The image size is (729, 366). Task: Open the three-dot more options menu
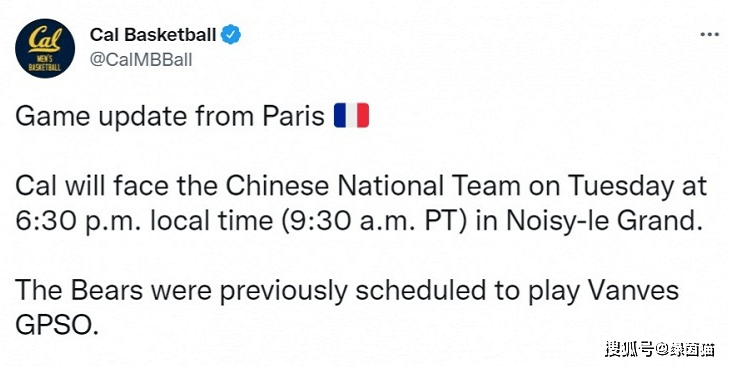tap(709, 34)
